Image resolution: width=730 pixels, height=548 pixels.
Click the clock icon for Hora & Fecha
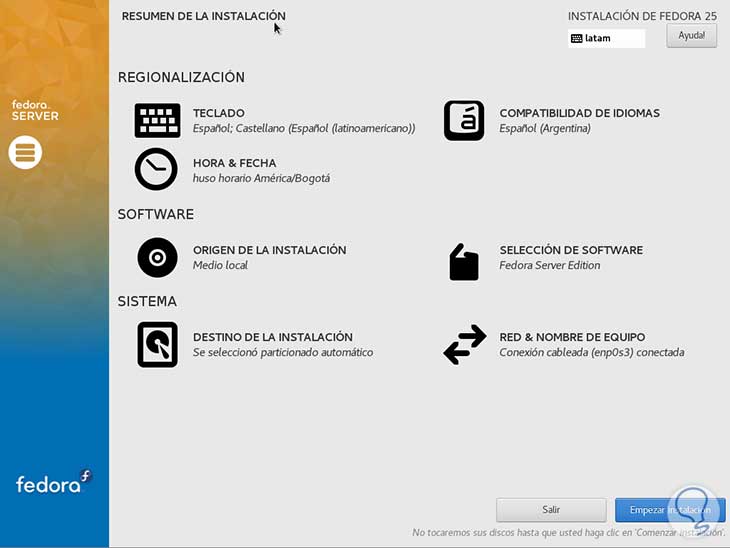pos(156,169)
